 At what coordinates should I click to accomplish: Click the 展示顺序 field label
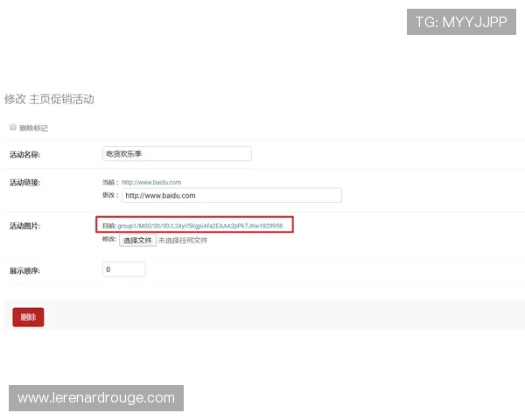[25, 270]
